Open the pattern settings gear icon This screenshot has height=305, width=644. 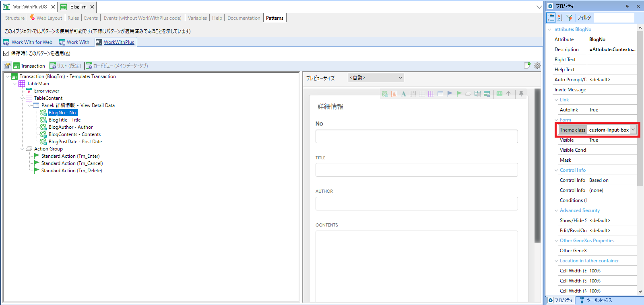click(x=537, y=66)
